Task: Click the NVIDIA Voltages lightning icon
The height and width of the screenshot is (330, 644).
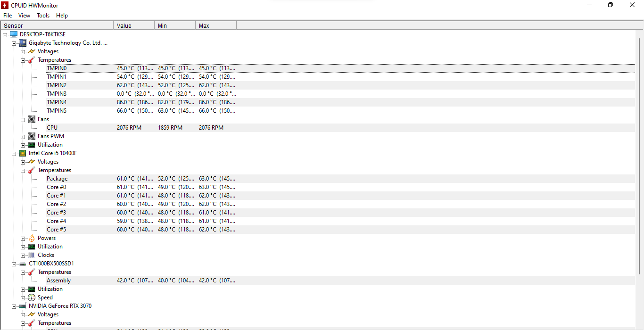Action: (x=32, y=314)
